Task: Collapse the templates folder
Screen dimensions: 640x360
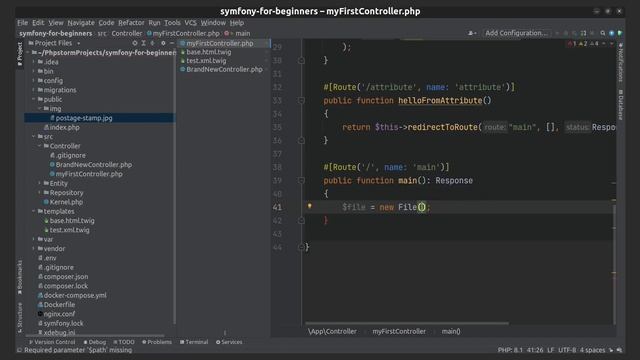Action: (x=34, y=211)
